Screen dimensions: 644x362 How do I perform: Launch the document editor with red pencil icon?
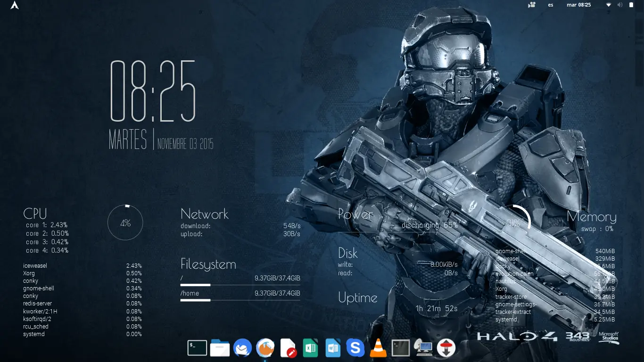tap(288, 348)
